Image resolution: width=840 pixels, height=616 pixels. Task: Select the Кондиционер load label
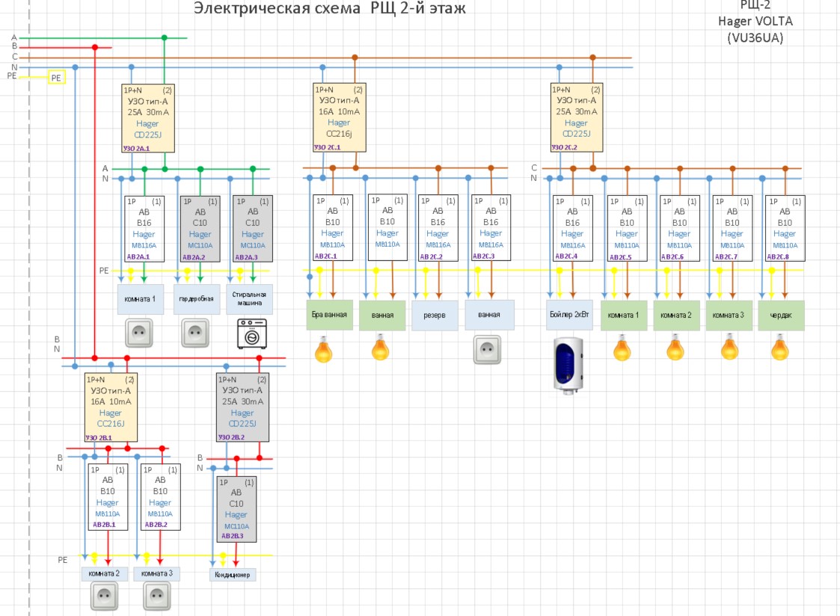pyautogui.click(x=233, y=575)
